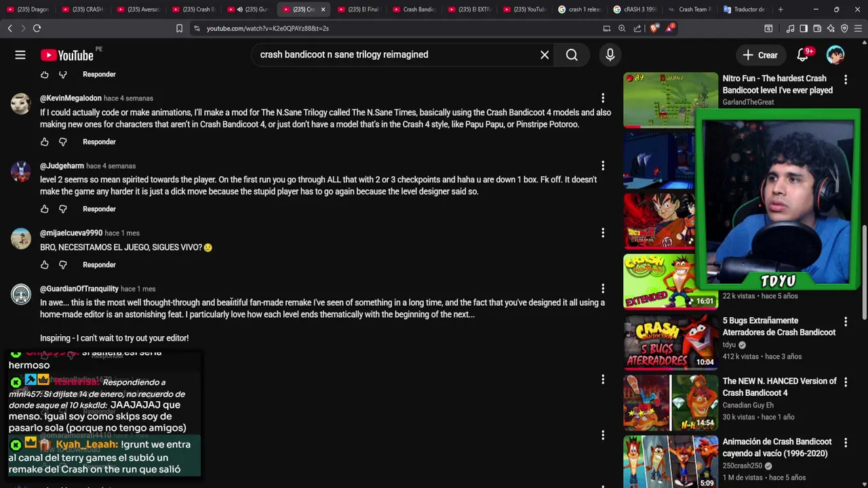The height and width of the screenshot is (488, 868).
Task: Unmute the audio icon on the Gun tab
Action: tap(239, 9)
